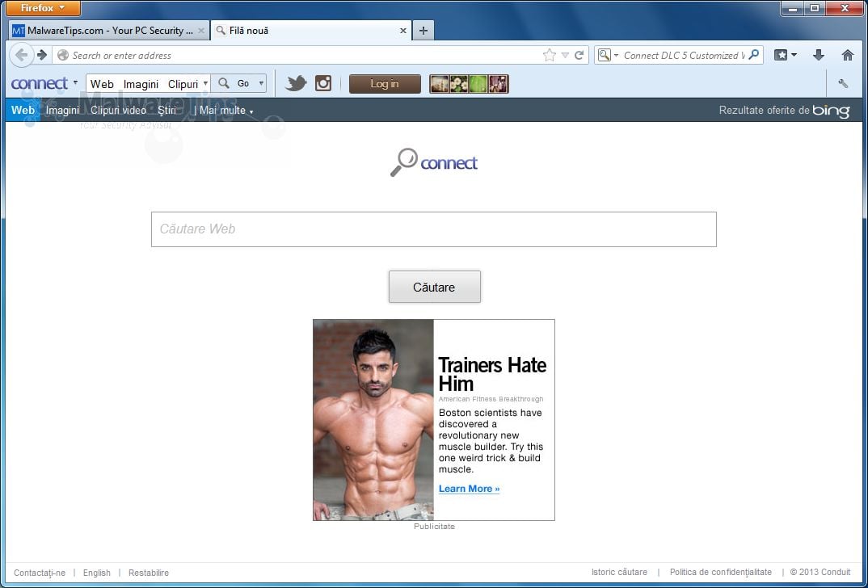Minimize the Firefox window
868x588 pixels.
pos(793,8)
